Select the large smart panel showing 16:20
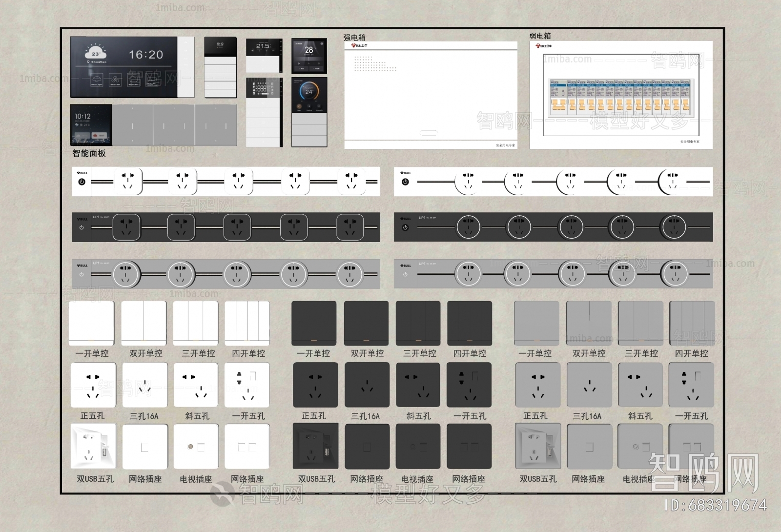The image size is (781, 532). [132, 67]
